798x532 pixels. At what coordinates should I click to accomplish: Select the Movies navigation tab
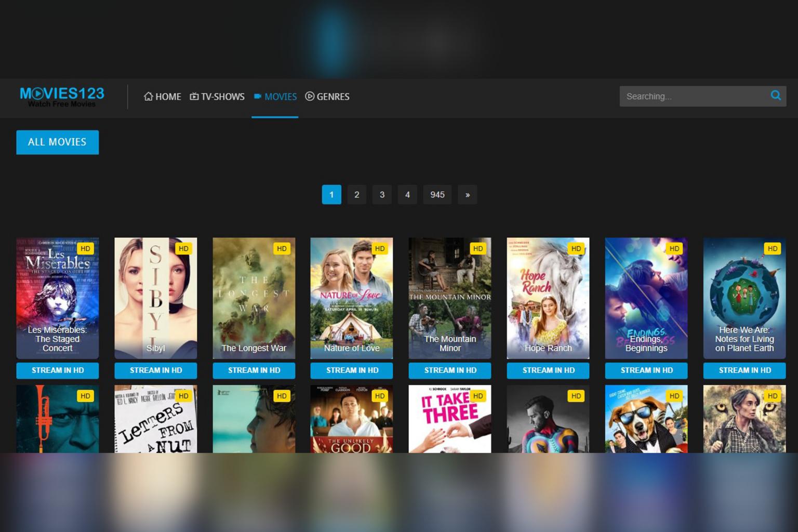tap(275, 97)
